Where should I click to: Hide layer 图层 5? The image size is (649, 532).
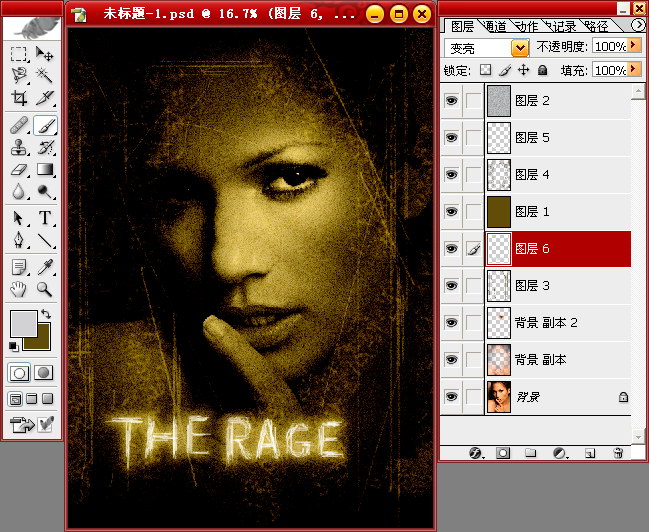tap(452, 137)
